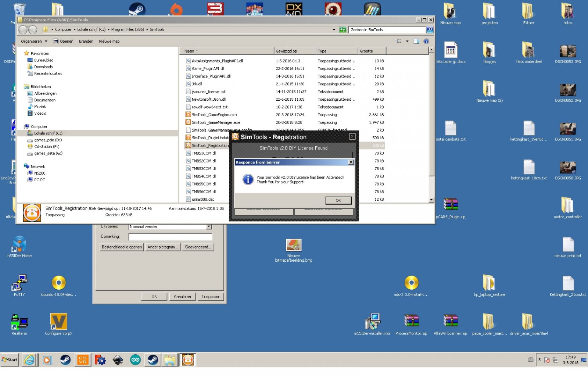Open Arduino icon in taskbar

point(135,360)
